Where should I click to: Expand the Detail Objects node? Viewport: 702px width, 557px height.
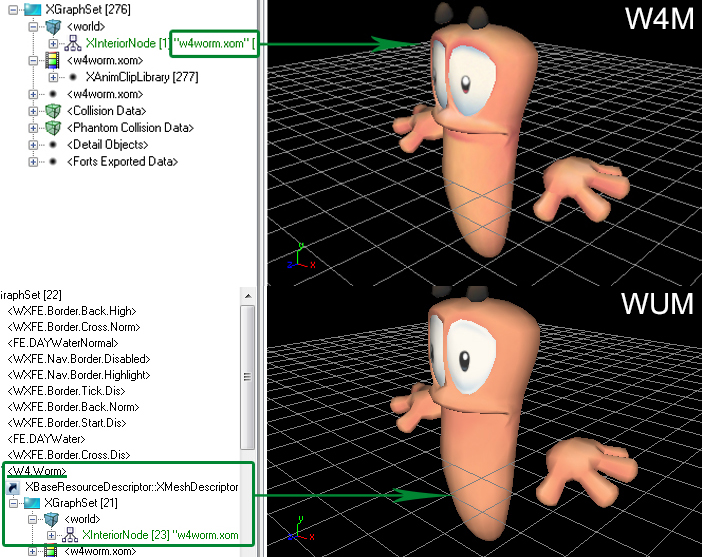(33, 145)
